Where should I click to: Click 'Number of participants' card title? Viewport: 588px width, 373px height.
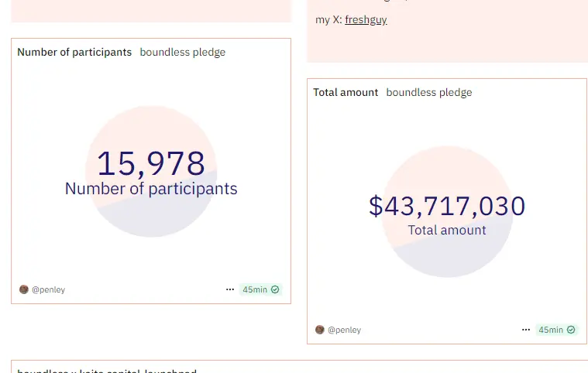[74, 52]
